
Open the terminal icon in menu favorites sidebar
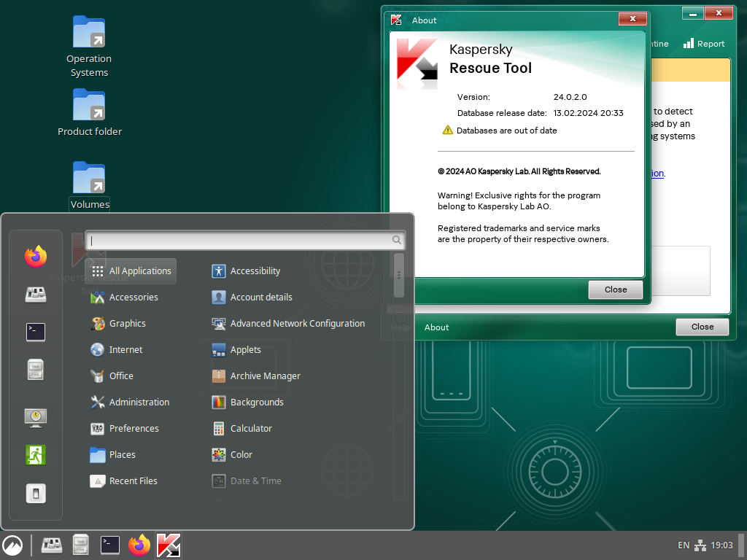pyautogui.click(x=36, y=332)
